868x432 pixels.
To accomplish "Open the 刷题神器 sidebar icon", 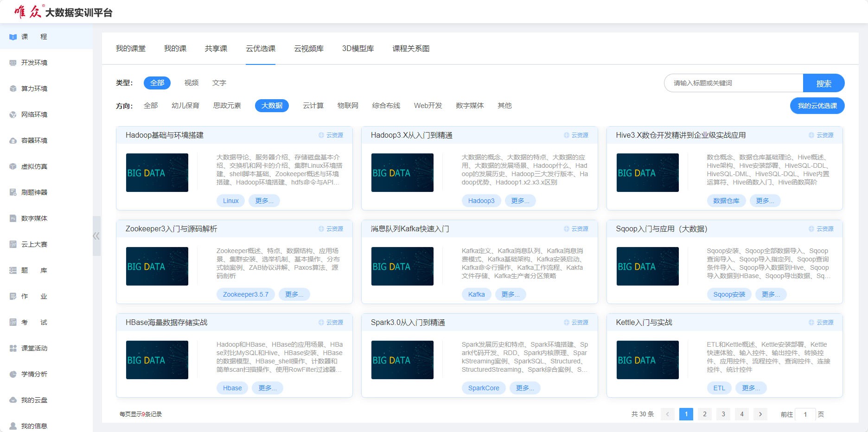I will (13, 192).
